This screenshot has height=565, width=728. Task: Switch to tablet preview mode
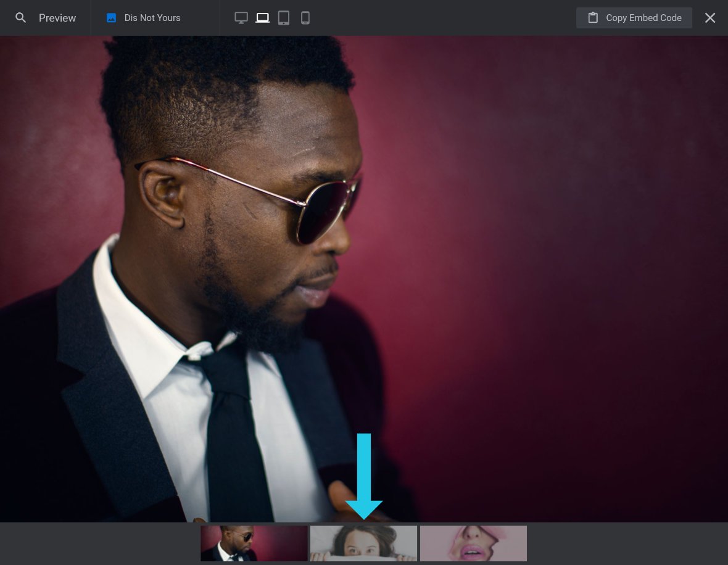click(284, 18)
